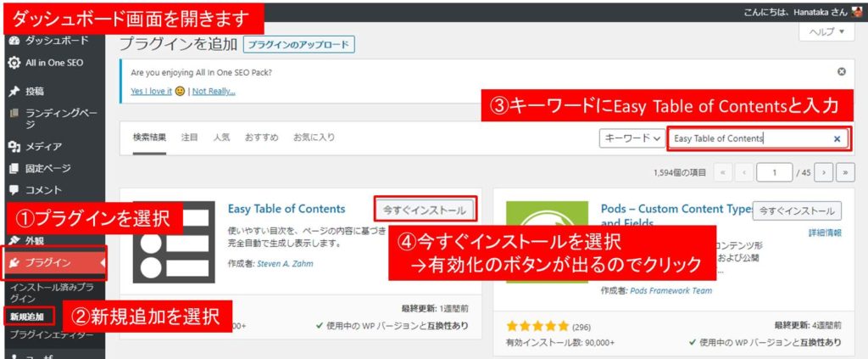868x359 pixels.
Task: Switch to おすすめ tab
Action: (x=261, y=137)
